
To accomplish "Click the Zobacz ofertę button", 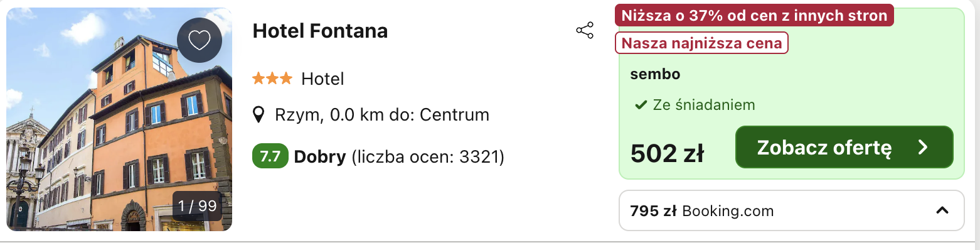I will [844, 147].
